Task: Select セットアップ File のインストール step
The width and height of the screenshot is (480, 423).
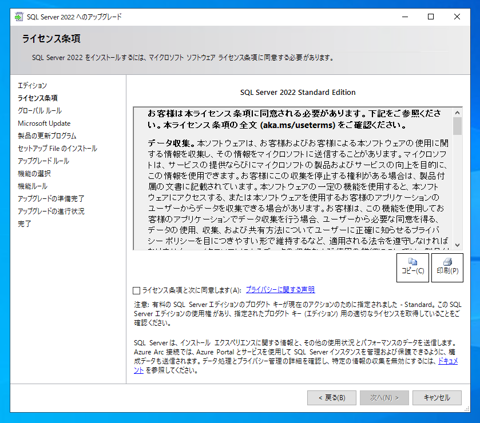Action: 57,148
